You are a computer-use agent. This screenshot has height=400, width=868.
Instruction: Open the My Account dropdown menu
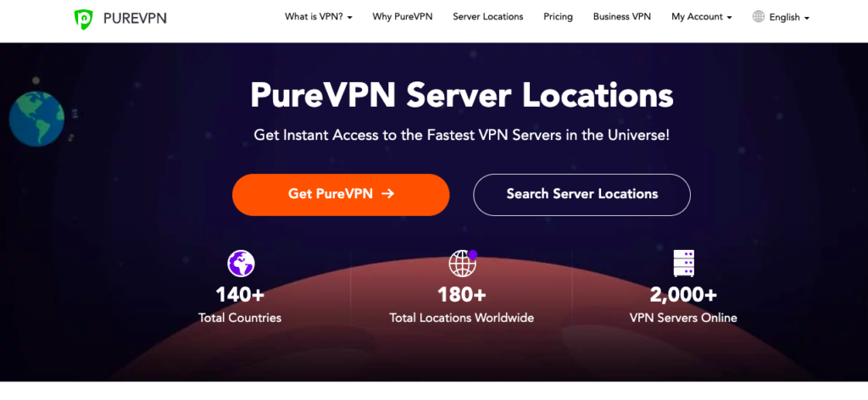(x=701, y=17)
